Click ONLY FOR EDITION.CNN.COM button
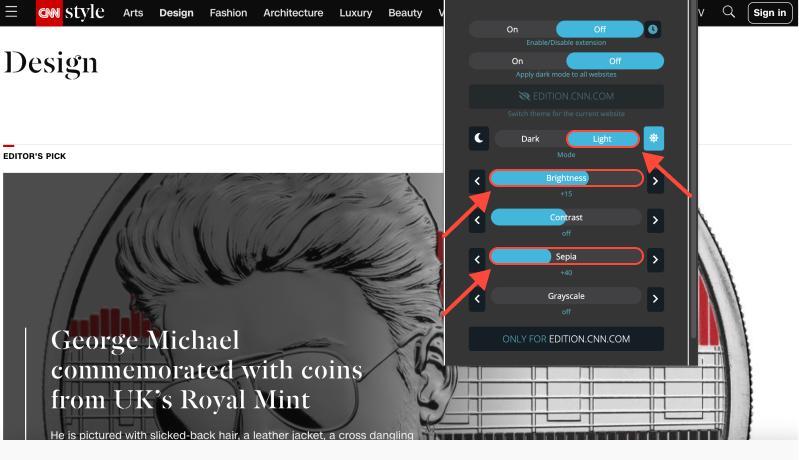 click(x=566, y=339)
